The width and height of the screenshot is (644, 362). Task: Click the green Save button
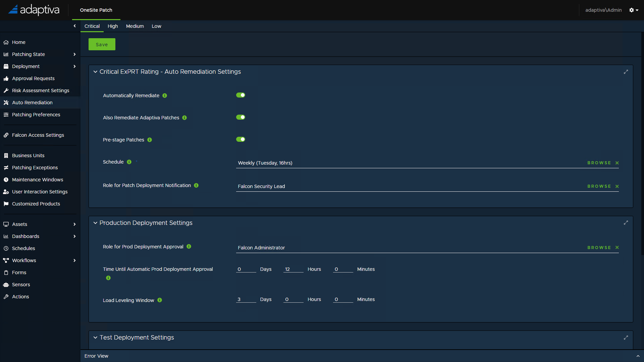tap(102, 44)
